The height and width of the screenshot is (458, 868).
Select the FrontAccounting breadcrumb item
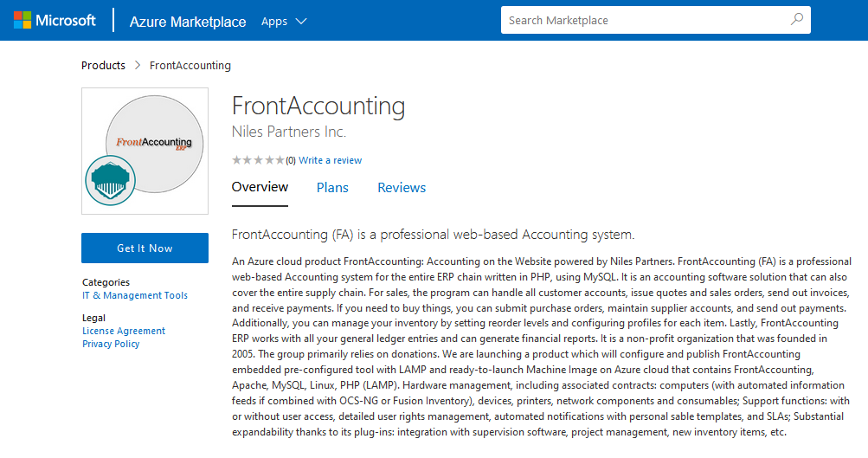tap(190, 65)
